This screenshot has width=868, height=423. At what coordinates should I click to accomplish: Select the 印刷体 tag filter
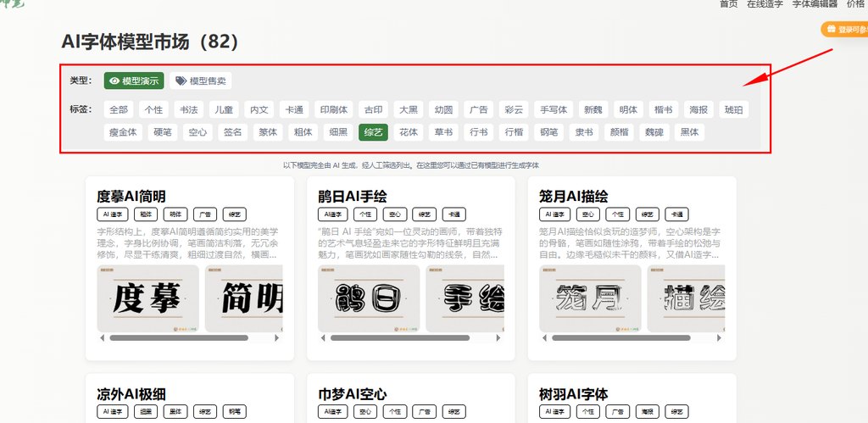[334, 109]
